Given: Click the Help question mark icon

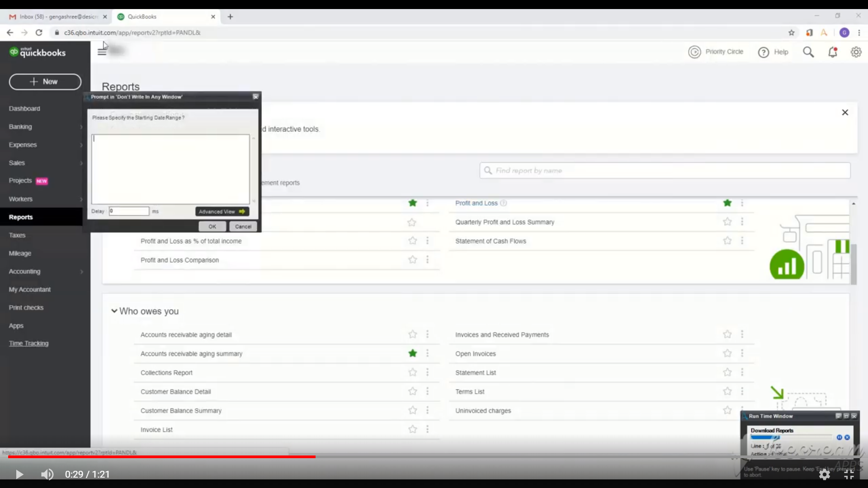Looking at the screenshot, I should click(764, 52).
